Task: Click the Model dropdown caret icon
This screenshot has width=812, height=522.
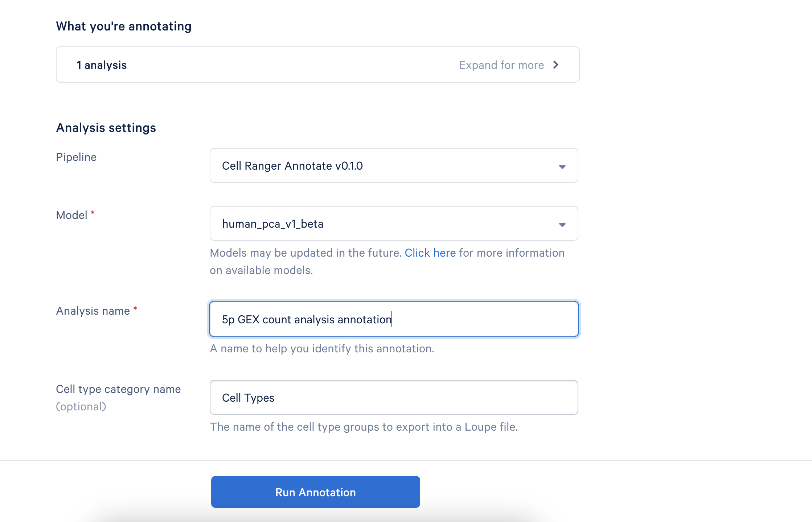Action: (562, 225)
